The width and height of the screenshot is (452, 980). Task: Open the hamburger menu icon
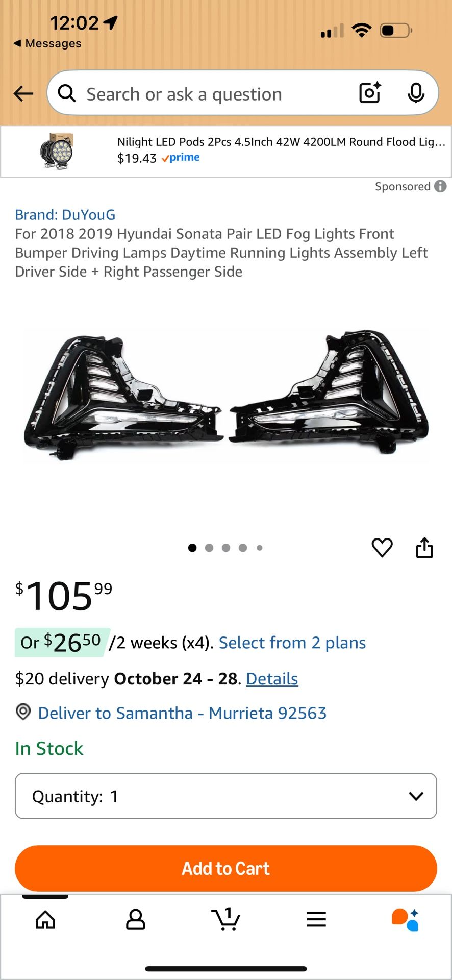tap(316, 919)
